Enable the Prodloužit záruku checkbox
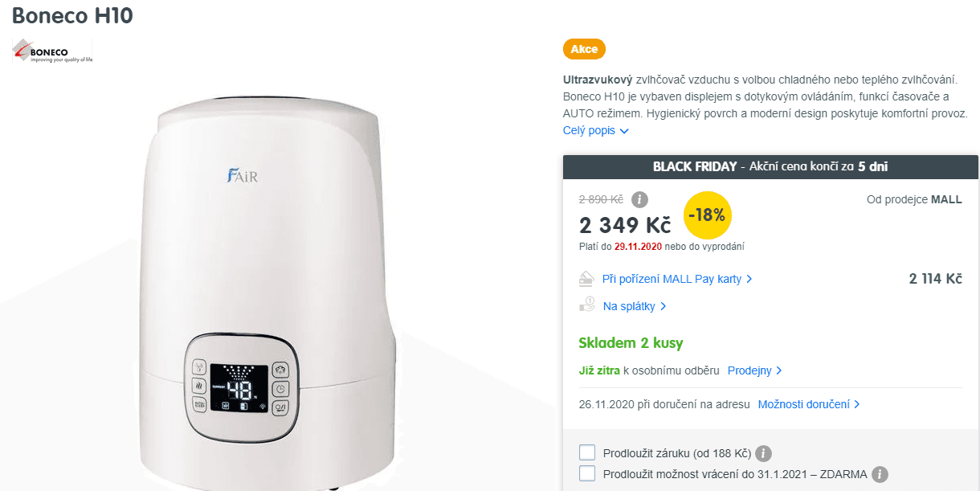 pos(587,453)
